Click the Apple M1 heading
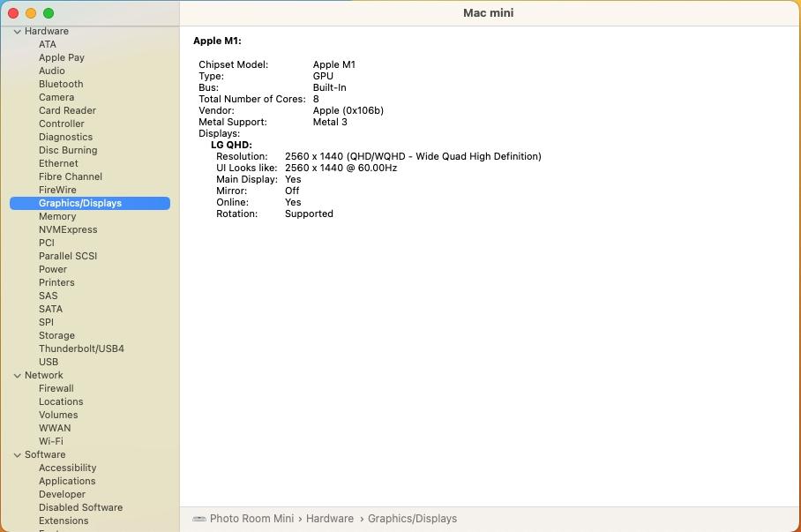 pyautogui.click(x=217, y=41)
